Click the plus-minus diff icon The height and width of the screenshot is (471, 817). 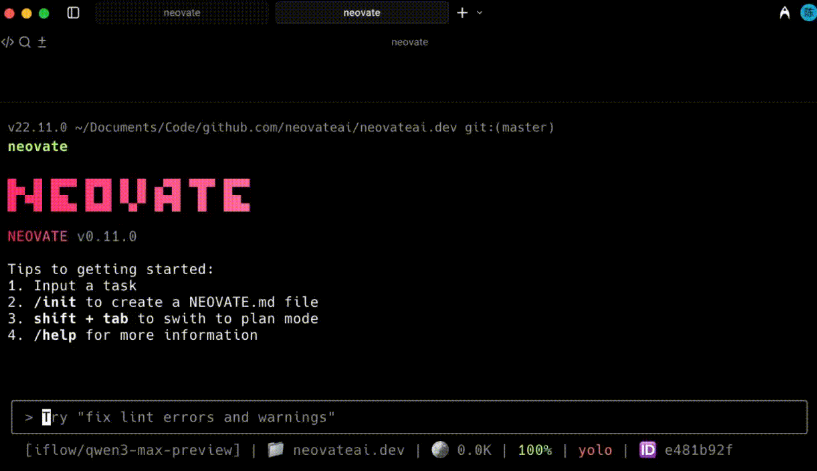click(42, 42)
